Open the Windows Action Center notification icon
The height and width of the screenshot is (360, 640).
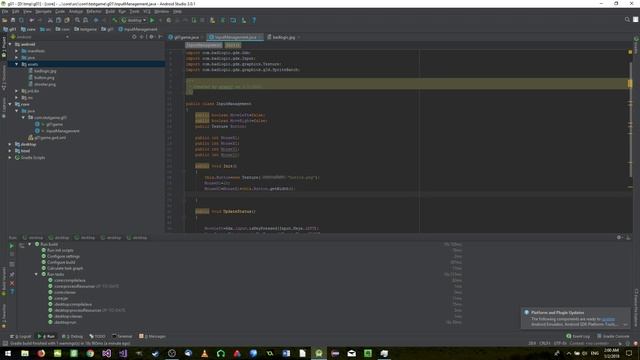629,353
